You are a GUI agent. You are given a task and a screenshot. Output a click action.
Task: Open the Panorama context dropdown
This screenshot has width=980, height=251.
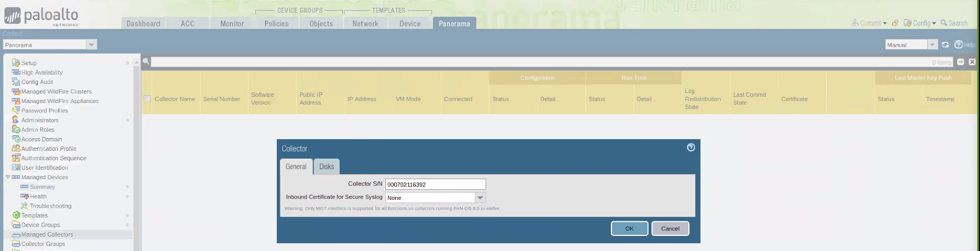pos(91,45)
